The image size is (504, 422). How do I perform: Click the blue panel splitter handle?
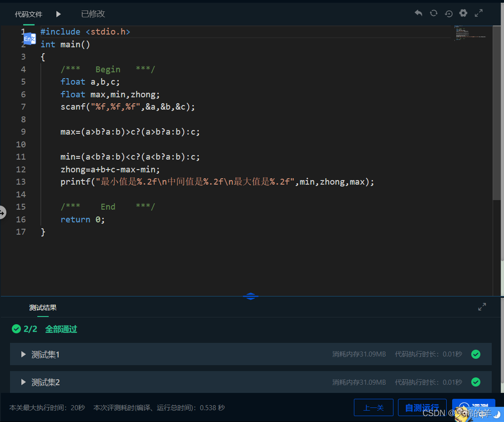click(x=250, y=296)
